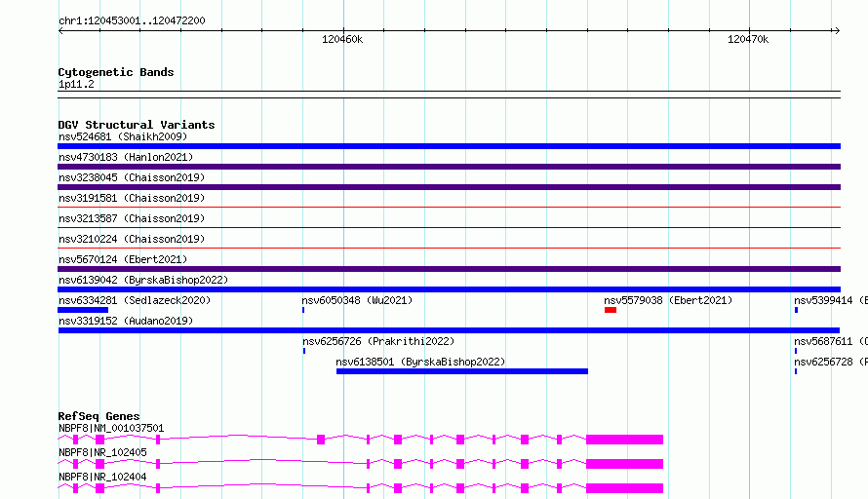
Task: Click variant label nsv3238045 (Chaisson2019)
Action: click(x=132, y=177)
